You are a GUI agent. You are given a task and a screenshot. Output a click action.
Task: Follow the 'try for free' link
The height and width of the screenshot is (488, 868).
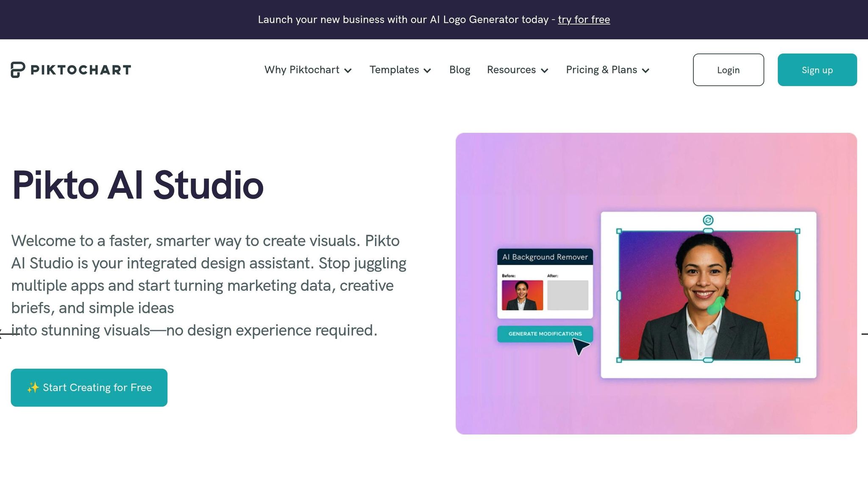[584, 19]
